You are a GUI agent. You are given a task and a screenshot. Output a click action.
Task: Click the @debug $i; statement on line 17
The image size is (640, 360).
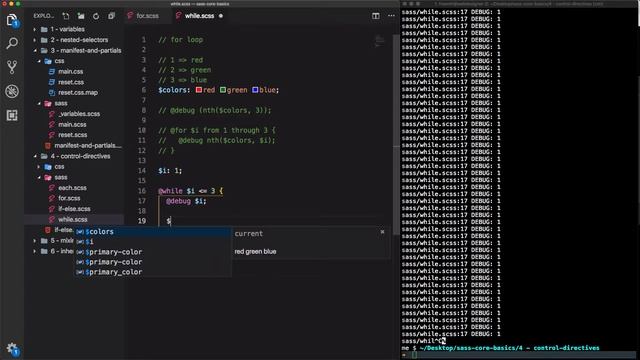click(x=186, y=201)
